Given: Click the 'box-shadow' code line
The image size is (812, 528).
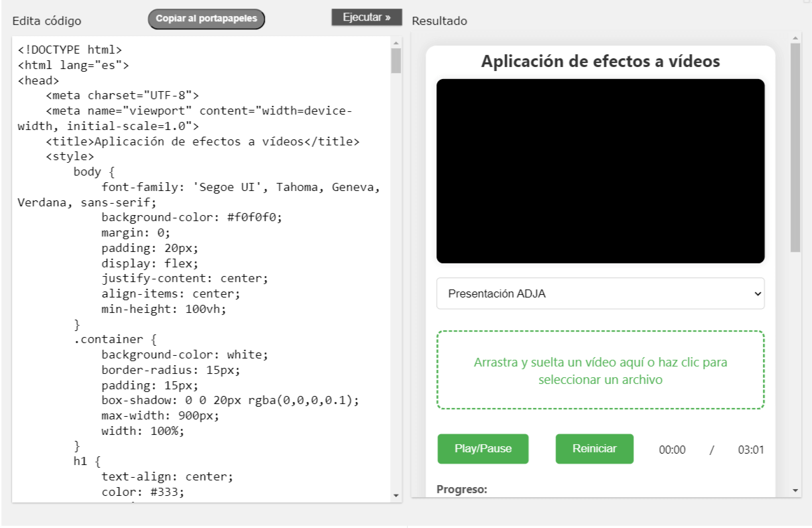Looking at the screenshot, I should (231, 401).
